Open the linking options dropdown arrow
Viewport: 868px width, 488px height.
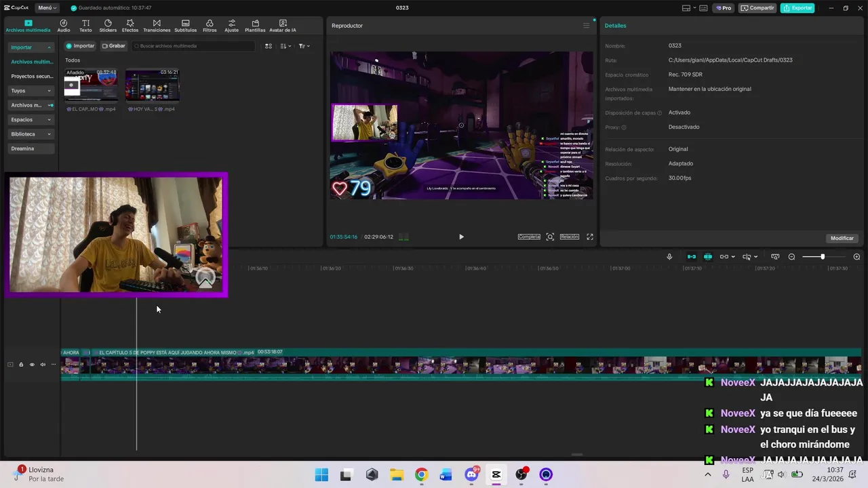coord(734,257)
